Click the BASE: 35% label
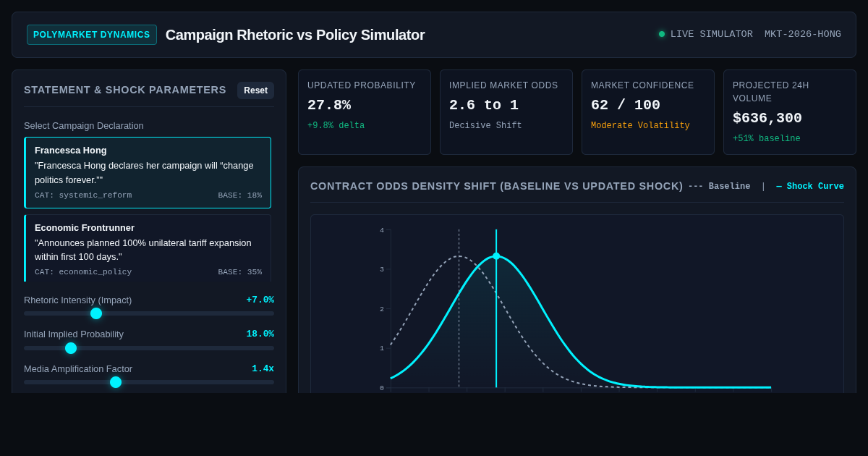 coord(240,272)
